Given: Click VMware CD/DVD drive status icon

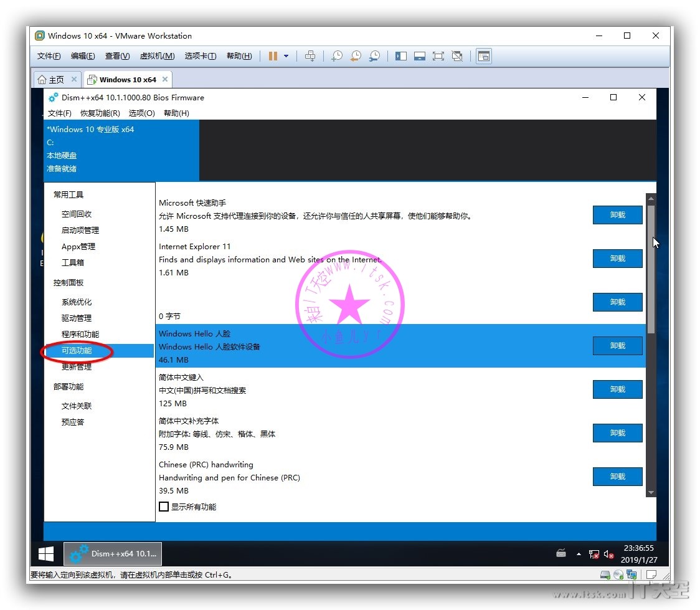Looking at the screenshot, I should pos(618,574).
